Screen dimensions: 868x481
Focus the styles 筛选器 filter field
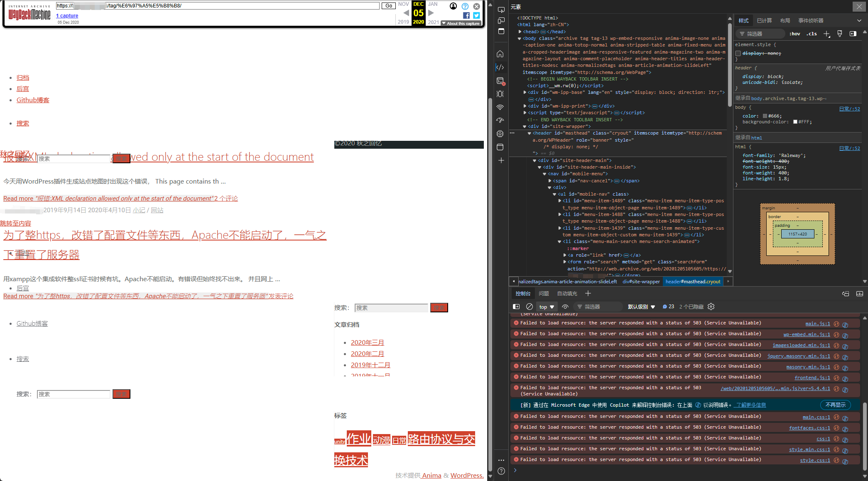coord(760,34)
